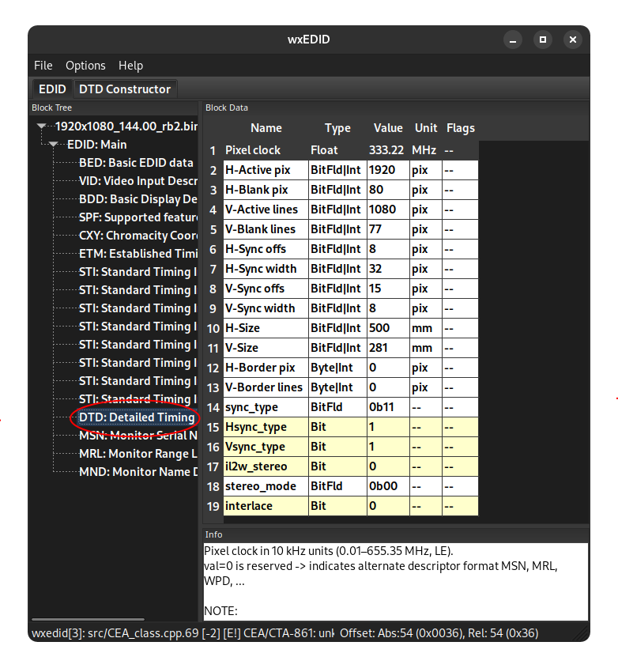Click the stereo_mode name cell

point(266,486)
